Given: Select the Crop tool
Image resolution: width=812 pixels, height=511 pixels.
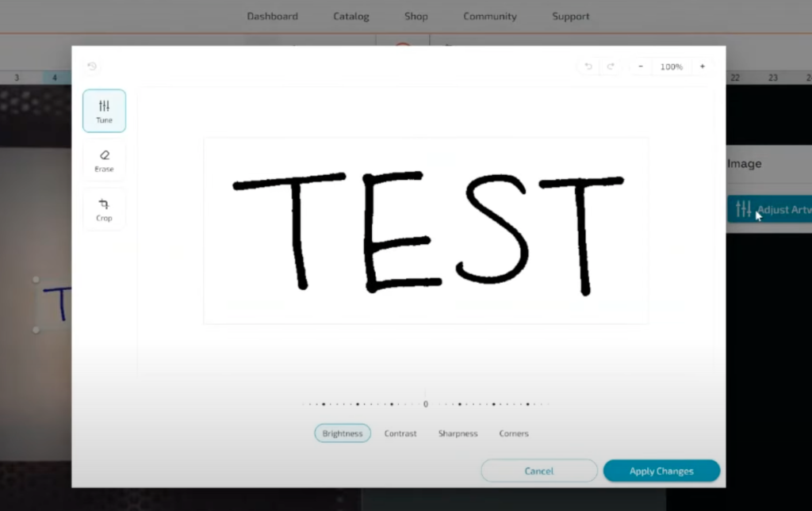Looking at the screenshot, I should pos(104,209).
